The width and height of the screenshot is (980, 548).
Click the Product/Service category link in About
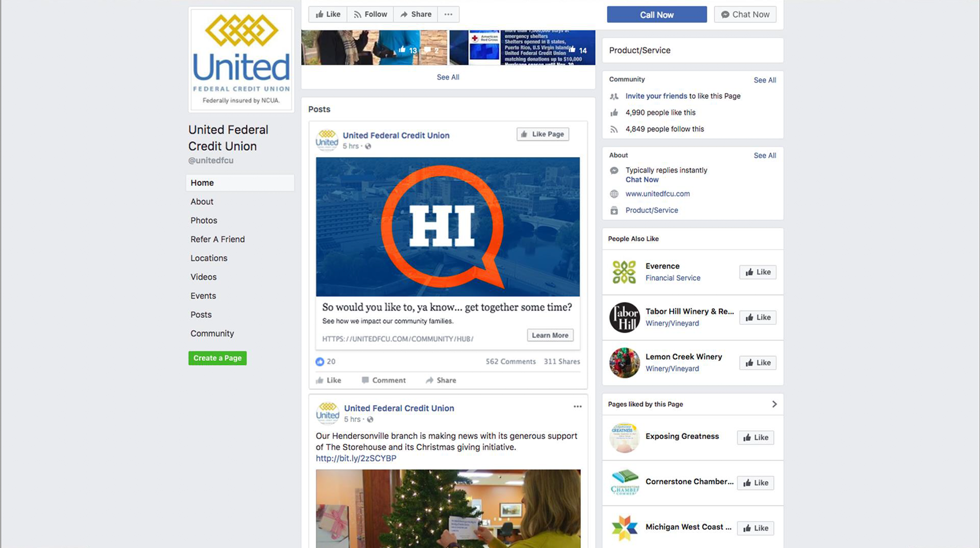(652, 210)
